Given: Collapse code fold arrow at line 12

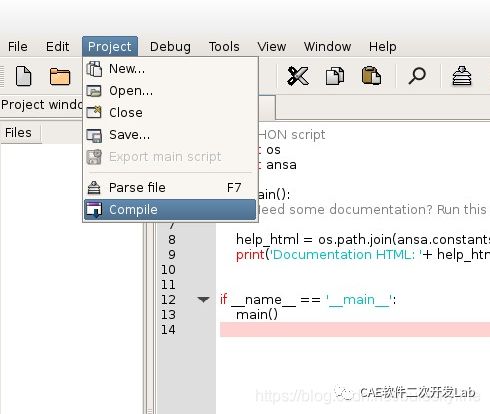Looking at the screenshot, I should pos(203,299).
